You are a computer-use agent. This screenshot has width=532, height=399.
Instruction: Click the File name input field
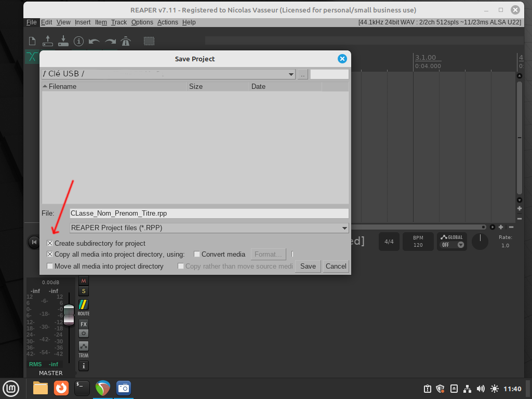point(209,214)
